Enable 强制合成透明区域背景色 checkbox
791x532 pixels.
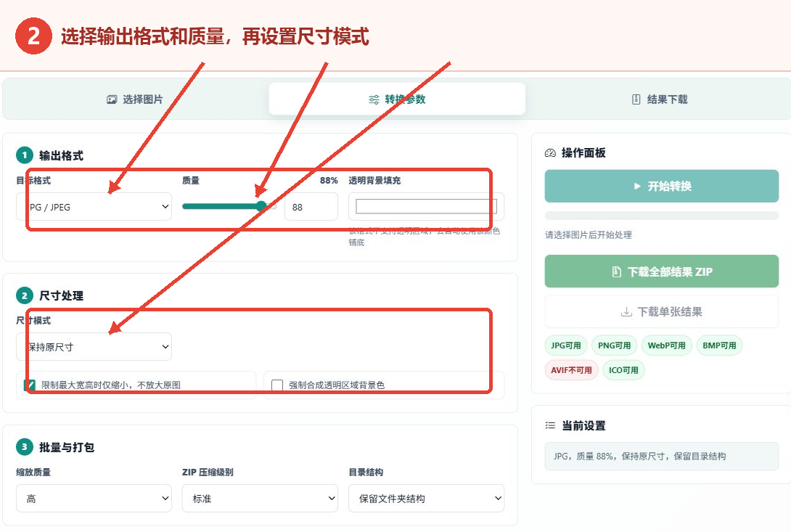coord(277,385)
